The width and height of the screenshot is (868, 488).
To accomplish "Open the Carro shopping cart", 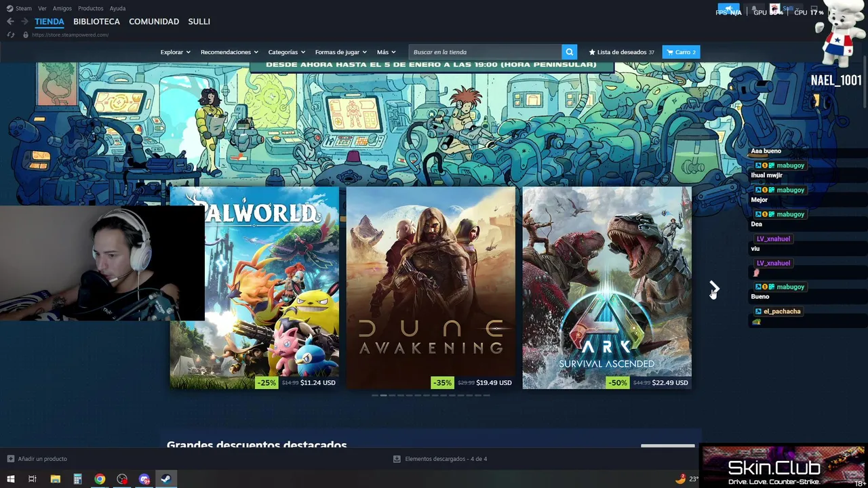I will click(681, 52).
